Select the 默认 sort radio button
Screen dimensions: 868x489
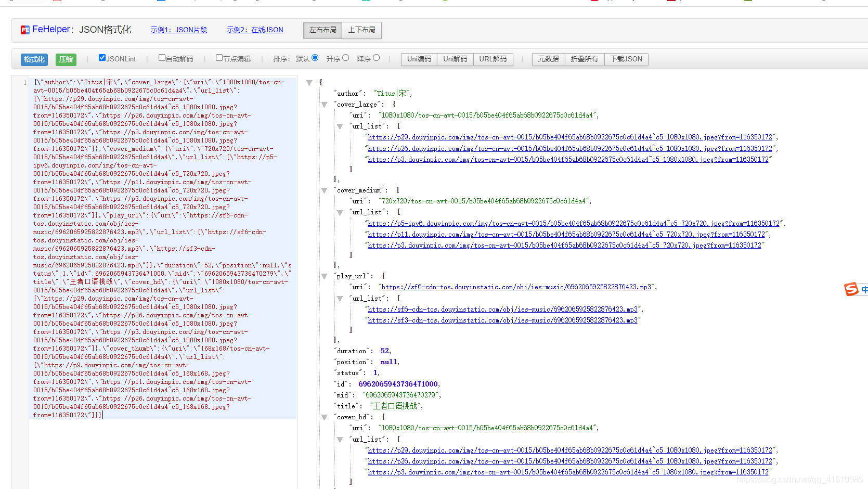coord(315,58)
